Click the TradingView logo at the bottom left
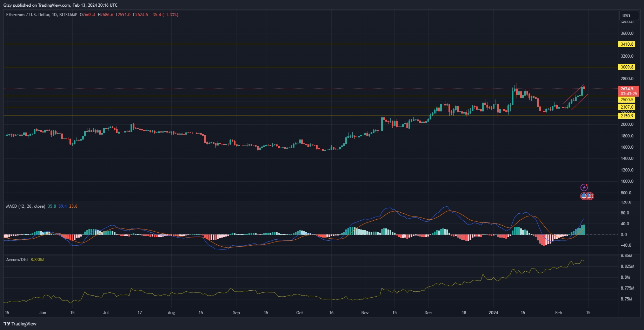The width and height of the screenshot is (644, 330). tap(20, 324)
